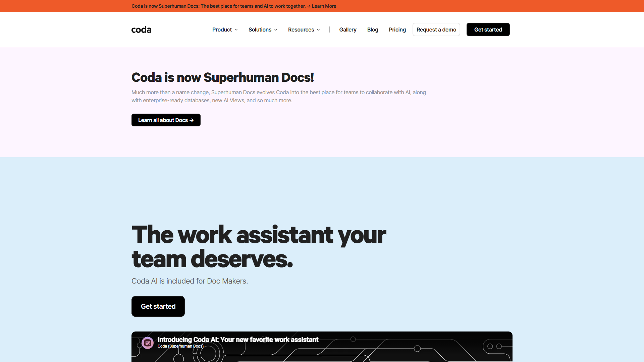Go to the Blog page
Image resolution: width=644 pixels, height=362 pixels.
point(373,30)
